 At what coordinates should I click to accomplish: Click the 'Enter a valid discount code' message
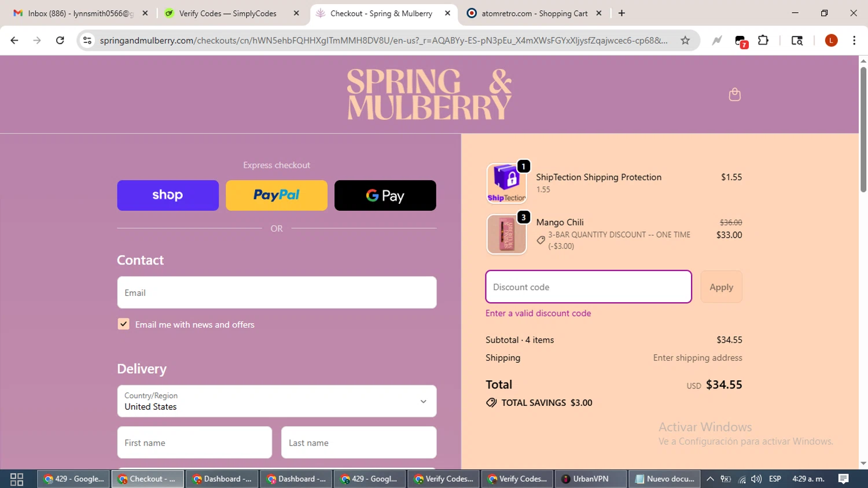538,313
